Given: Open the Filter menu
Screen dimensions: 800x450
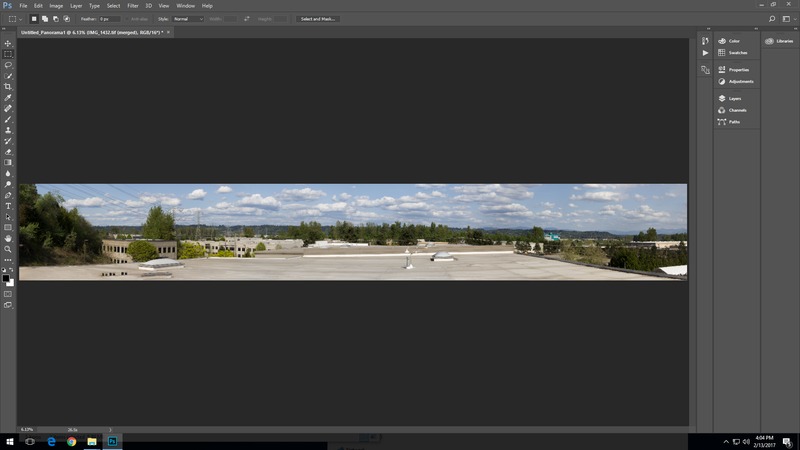Looking at the screenshot, I should (x=133, y=6).
